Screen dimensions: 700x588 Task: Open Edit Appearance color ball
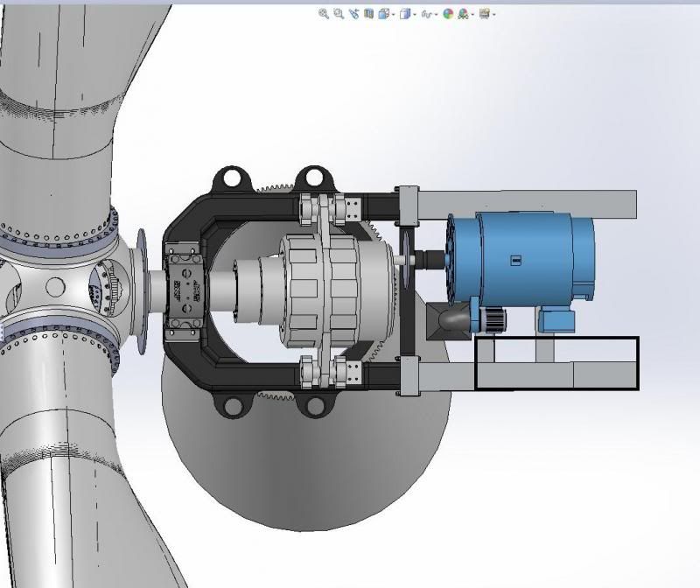(448, 14)
